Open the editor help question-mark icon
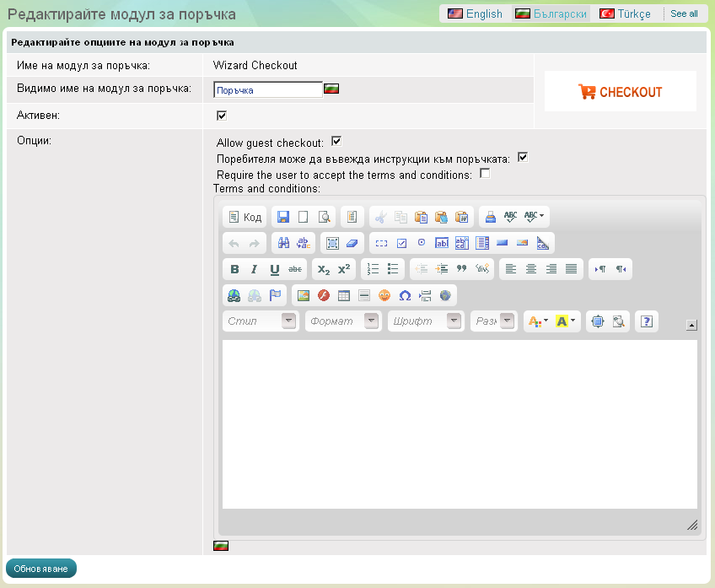 click(x=647, y=321)
